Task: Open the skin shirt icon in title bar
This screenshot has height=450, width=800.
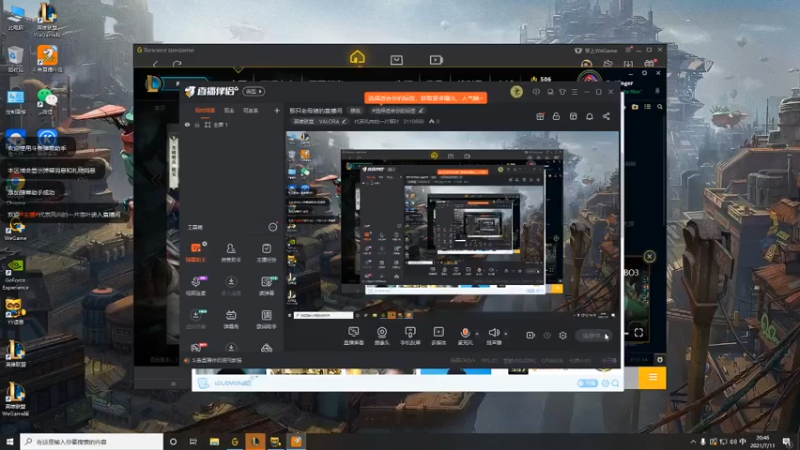Action: (x=562, y=92)
